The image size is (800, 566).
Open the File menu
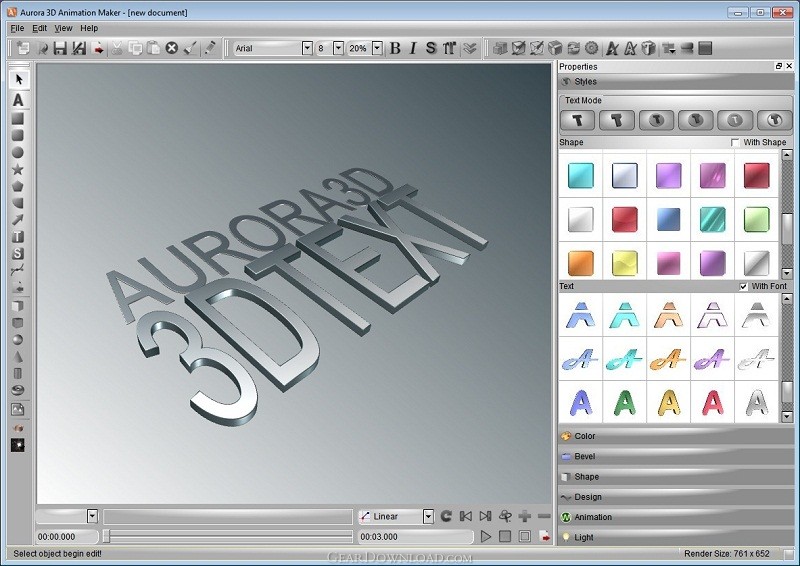point(17,28)
